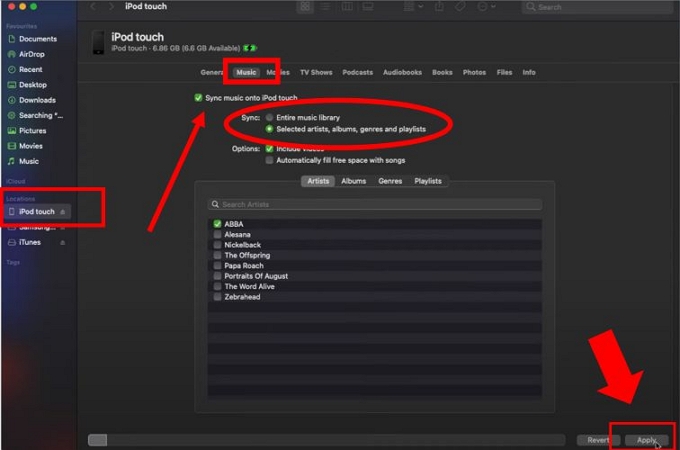This screenshot has width=680, height=450.
Task: Click the battery charging indicator icon
Action: [x=250, y=48]
